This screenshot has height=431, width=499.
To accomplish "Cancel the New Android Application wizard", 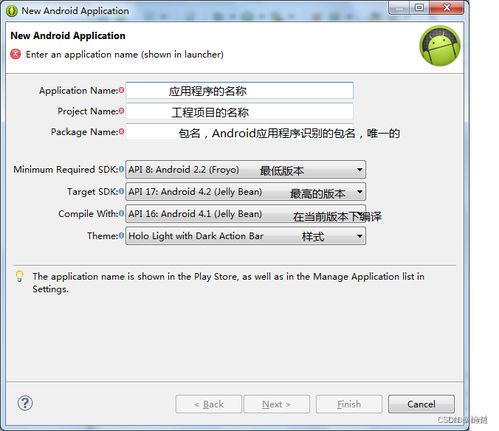I will [421, 404].
